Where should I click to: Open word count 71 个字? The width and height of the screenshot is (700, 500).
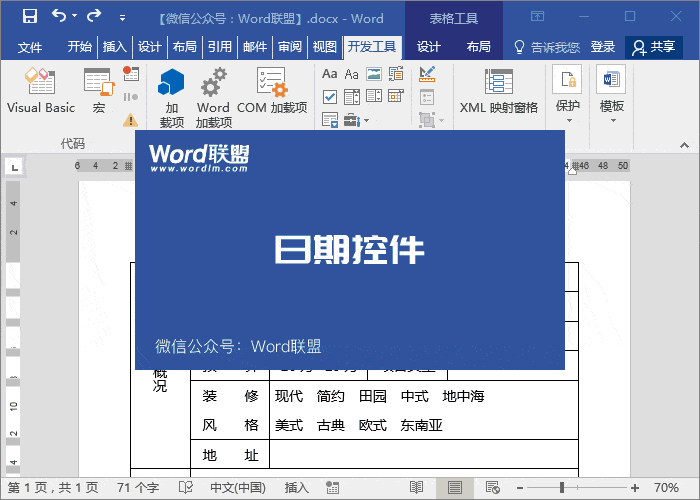138,488
